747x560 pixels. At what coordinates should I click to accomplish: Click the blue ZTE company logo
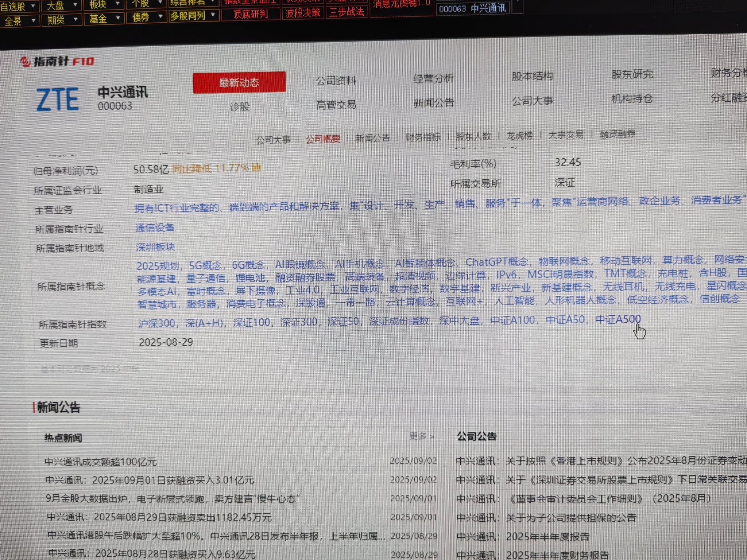58,99
